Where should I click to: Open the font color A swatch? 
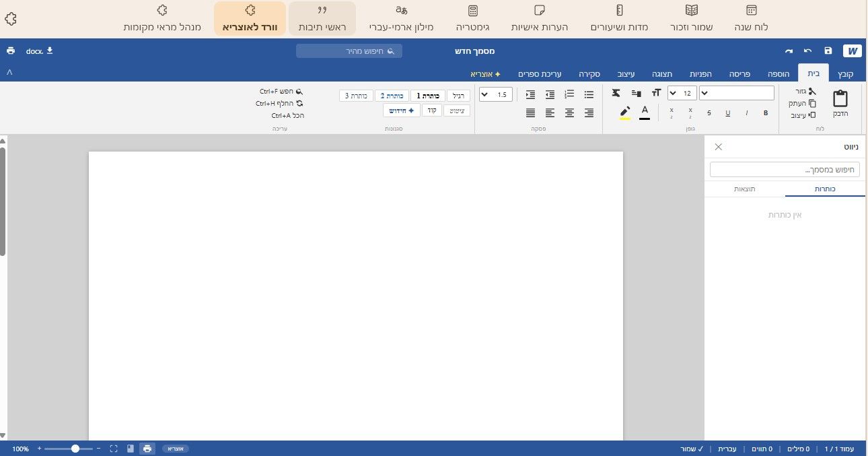point(645,112)
